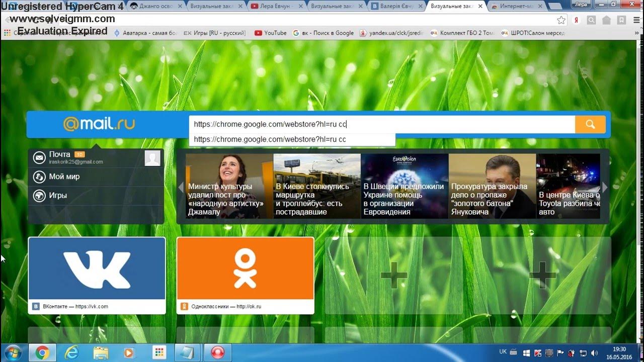Image resolution: width=644 pixels, height=362 pixels.
Task: Click the colorful grid app in taskbar
Action: 159,353
